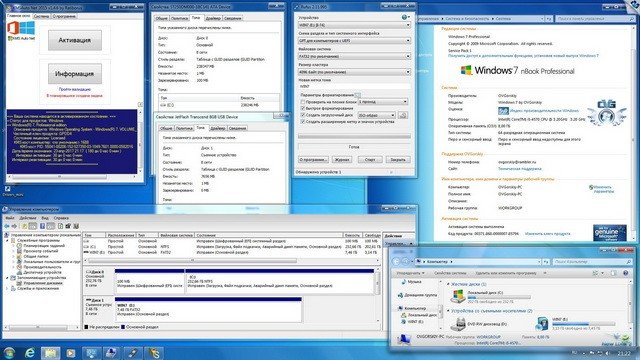
Task: Click the Информация button in KMSAuto
Action: click(x=75, y=73)
